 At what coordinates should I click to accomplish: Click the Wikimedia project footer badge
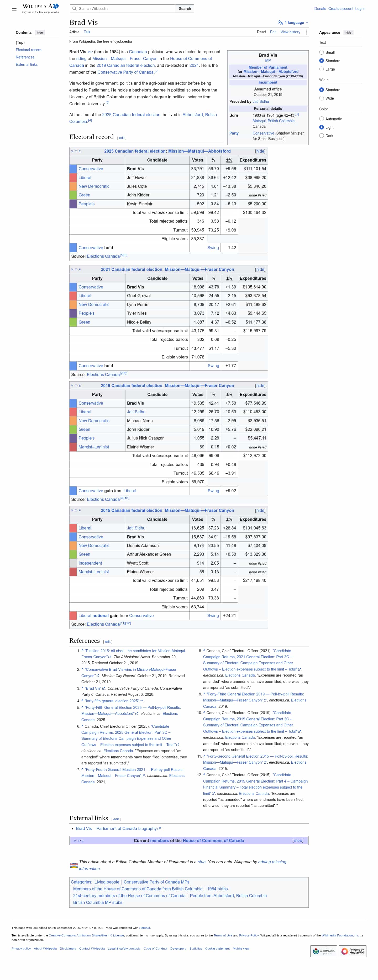(x=324, y=951)
